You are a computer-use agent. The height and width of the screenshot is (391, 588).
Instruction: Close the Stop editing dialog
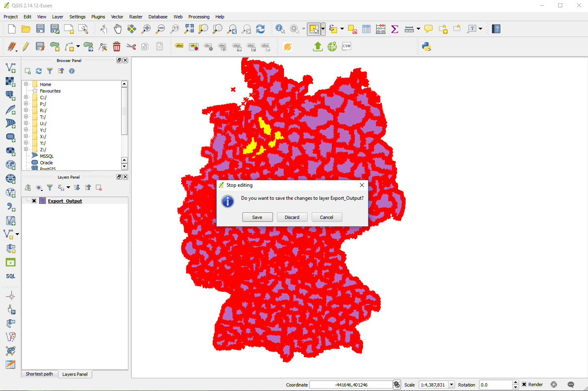point(362,185)
